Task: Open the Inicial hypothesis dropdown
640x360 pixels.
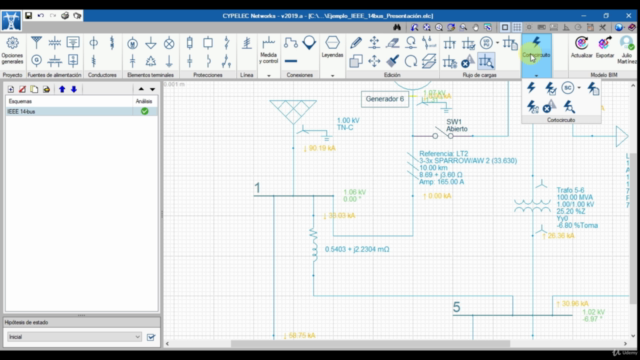Action: point(74,337)
